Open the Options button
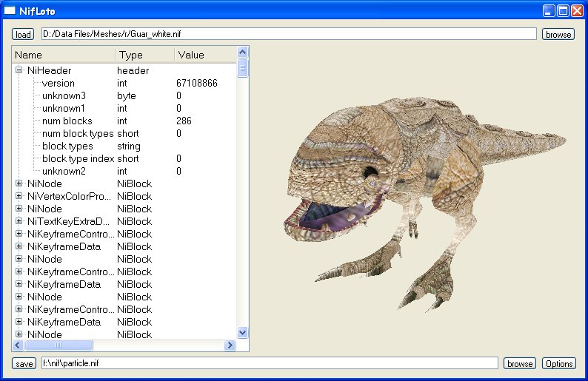This screenshot has height=381, width=588. tap(559, 363)
